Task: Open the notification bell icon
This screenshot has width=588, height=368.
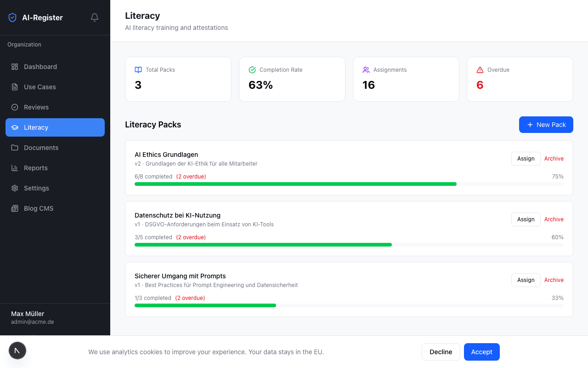Action: (x=94, y=17)
